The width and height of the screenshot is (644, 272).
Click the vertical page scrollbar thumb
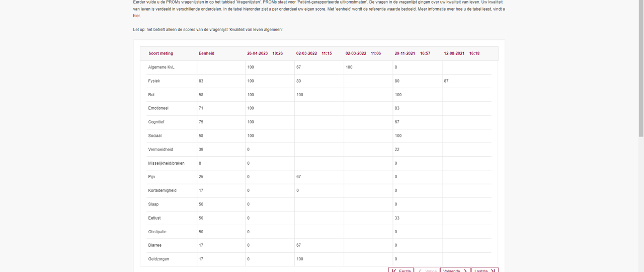[640, 71]
